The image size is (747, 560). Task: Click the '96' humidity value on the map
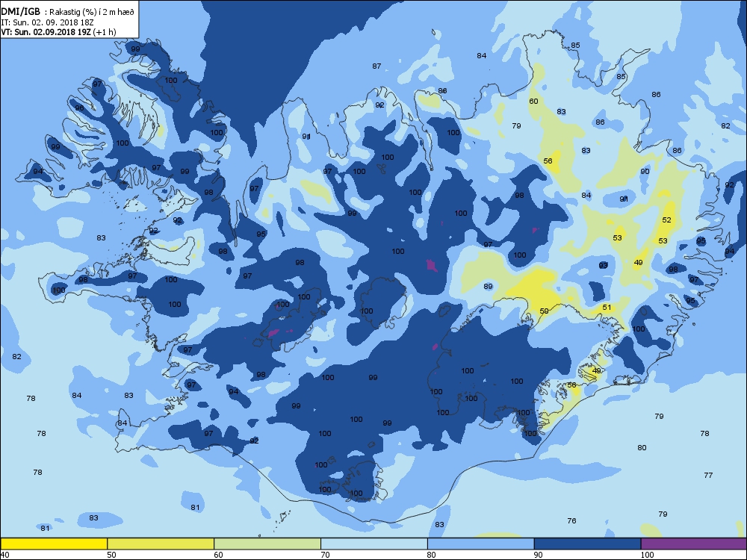79,108
